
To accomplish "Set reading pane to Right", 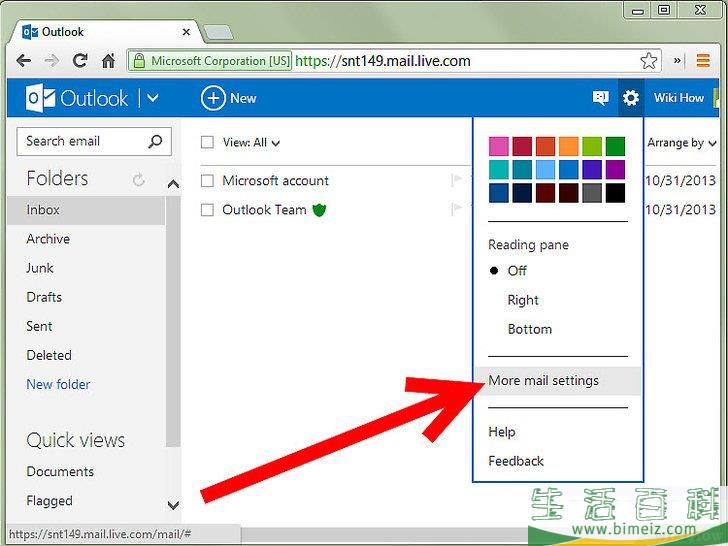I will pos(523,300).
